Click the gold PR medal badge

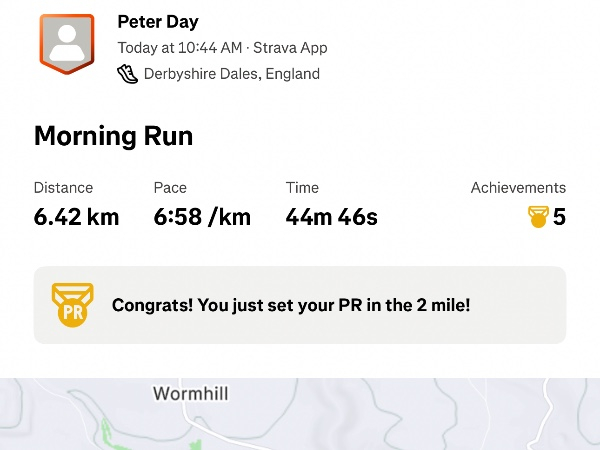[x=72, y=304]
